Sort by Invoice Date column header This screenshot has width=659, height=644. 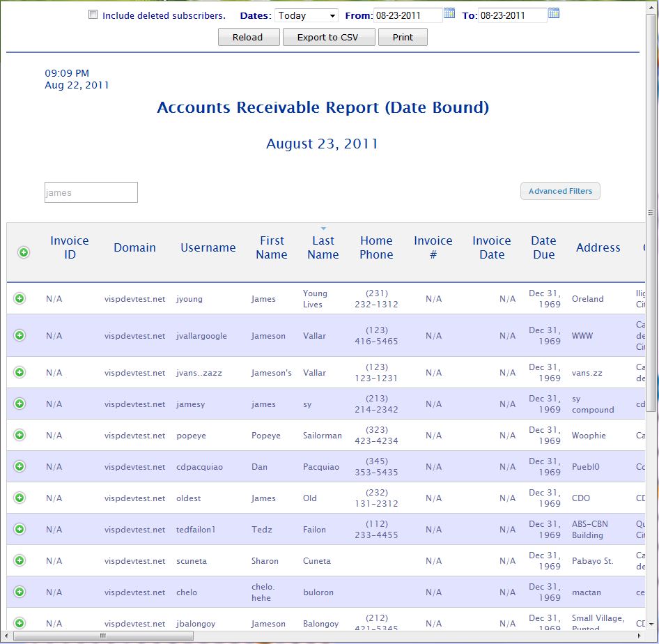(x=492, y=247)
